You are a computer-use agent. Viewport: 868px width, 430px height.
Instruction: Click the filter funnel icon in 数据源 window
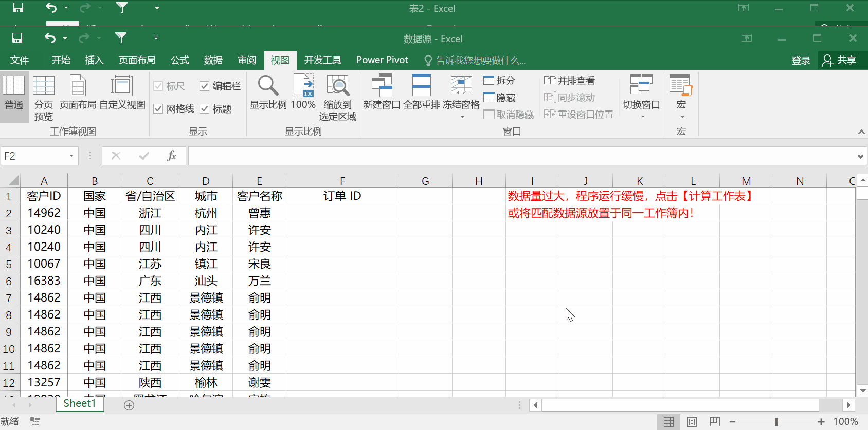coord(121,38)
